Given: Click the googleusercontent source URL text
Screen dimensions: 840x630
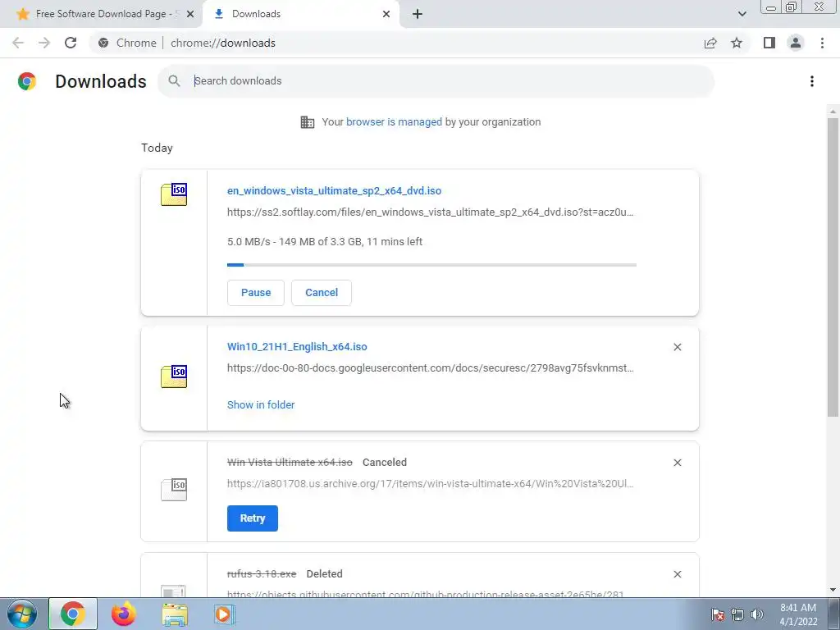Looking at the screenshot, I should click(430, 368).
